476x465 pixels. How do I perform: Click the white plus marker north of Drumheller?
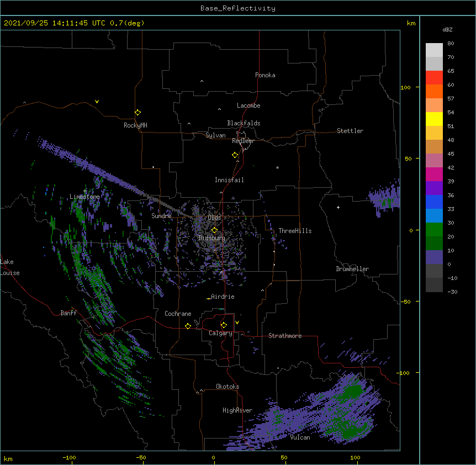(x=338, y=207)
